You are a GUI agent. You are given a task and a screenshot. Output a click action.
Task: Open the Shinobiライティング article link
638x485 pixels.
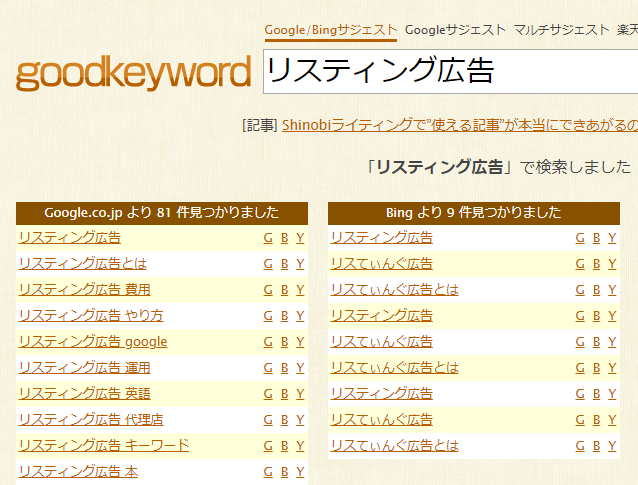point(460,125)
